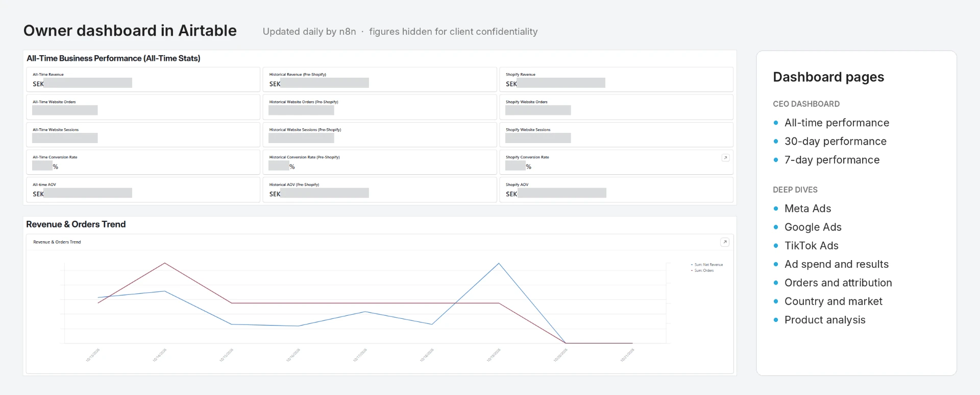Open the All-time performance page

tap(837, 123)
